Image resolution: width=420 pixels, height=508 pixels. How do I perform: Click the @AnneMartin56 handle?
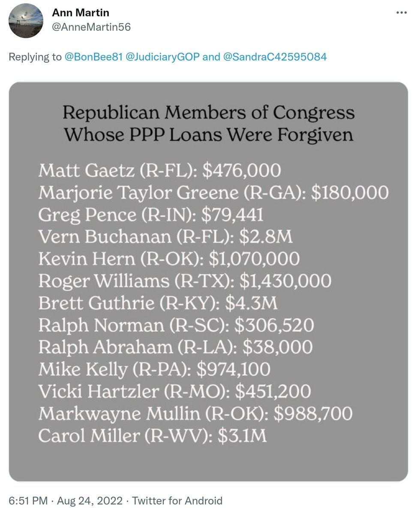(91, 27)
